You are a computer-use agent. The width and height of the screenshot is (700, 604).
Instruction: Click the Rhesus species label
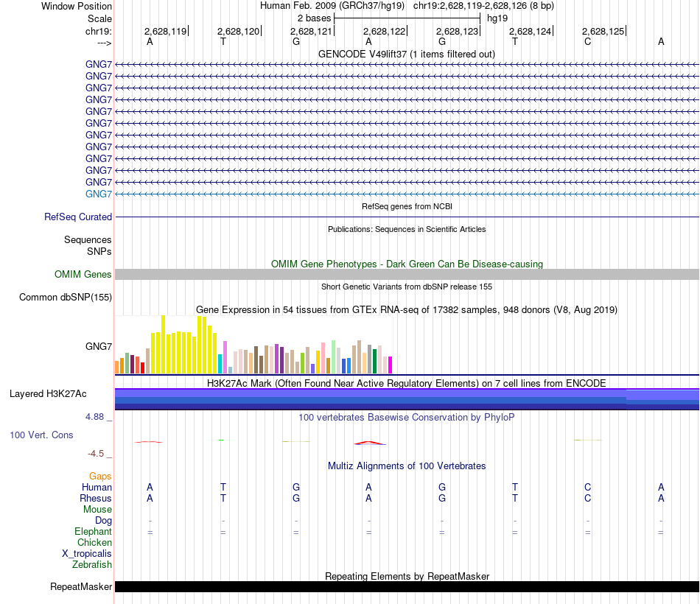pos(96,498)
